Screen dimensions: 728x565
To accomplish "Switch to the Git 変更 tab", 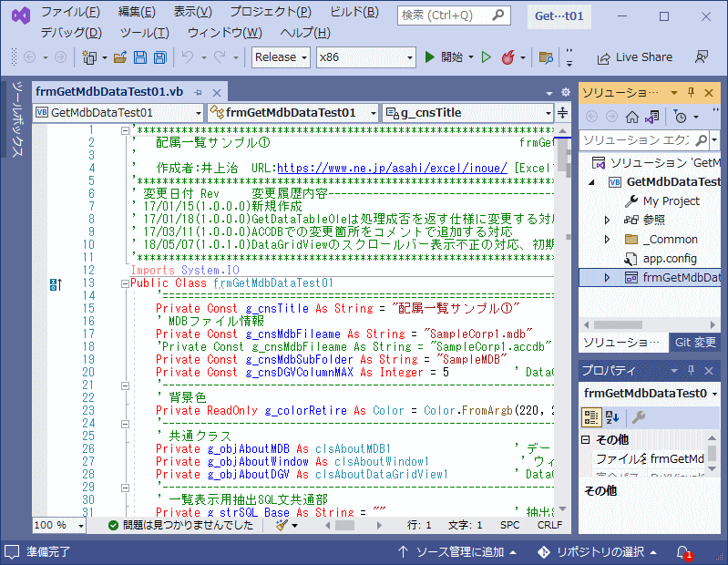I will [695, 343].
